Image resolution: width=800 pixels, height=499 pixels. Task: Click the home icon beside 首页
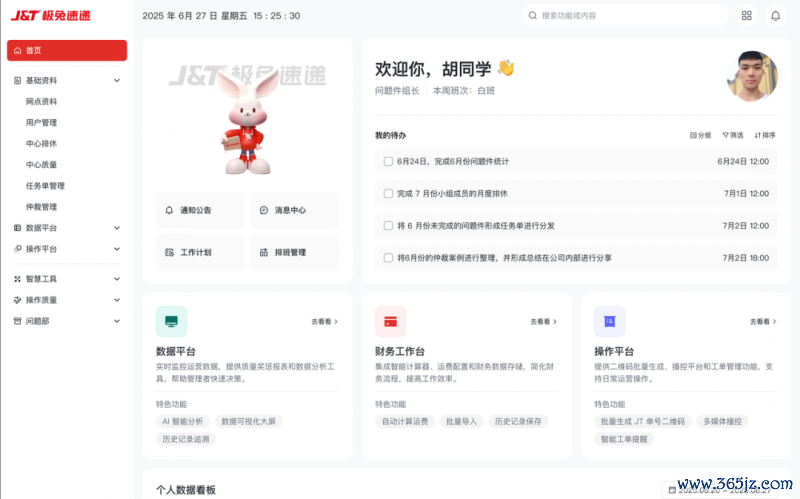point(18,51)
